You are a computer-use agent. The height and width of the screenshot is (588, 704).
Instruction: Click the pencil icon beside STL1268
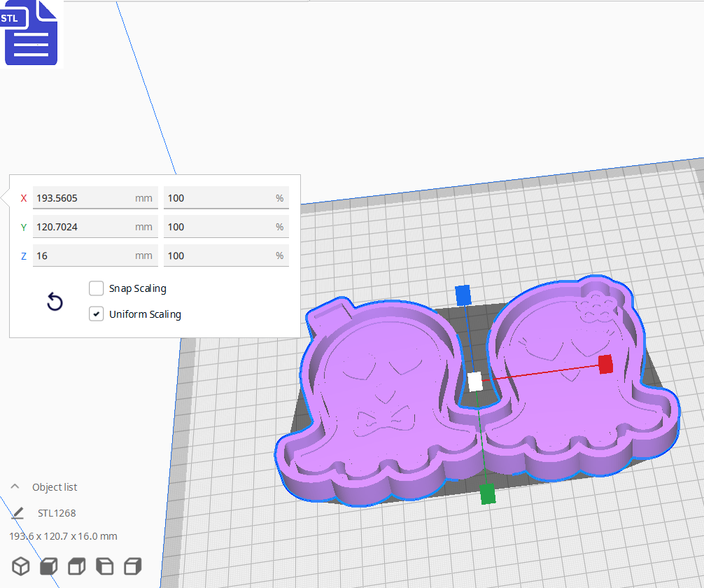18,513
